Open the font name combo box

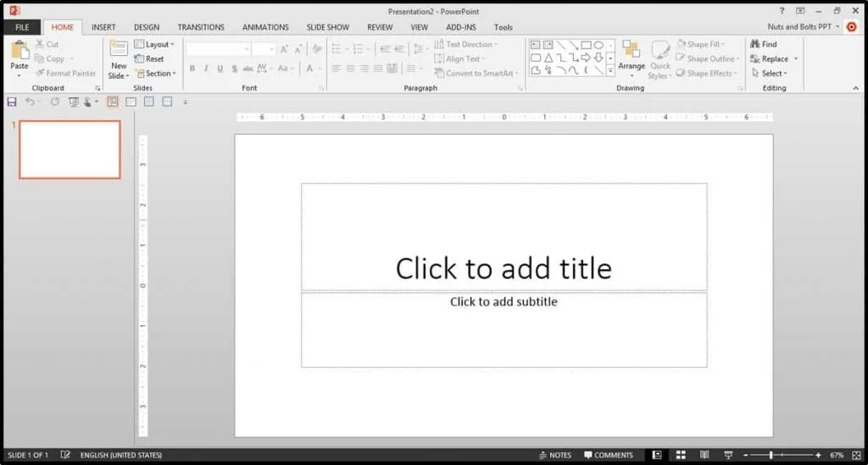tap(218, 49)
